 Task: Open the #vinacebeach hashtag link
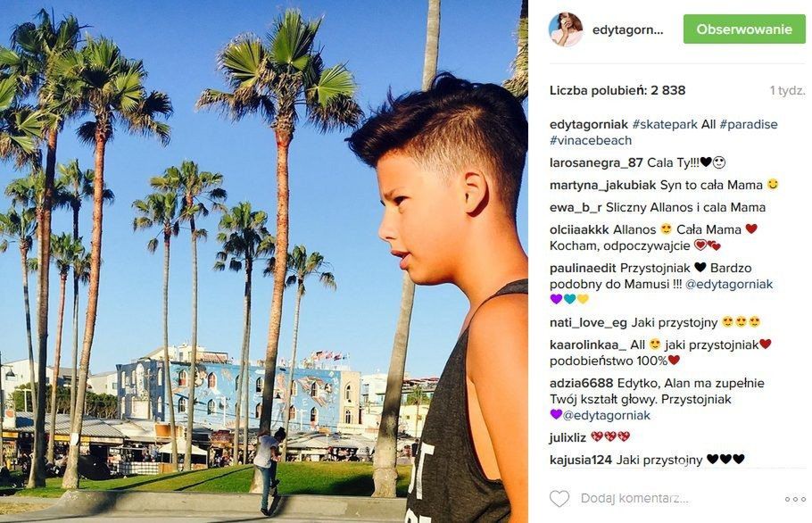[591, 140]
